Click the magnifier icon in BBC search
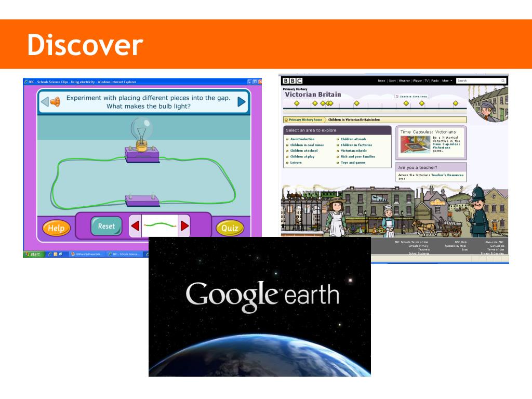532x399 pixels. 503,81
